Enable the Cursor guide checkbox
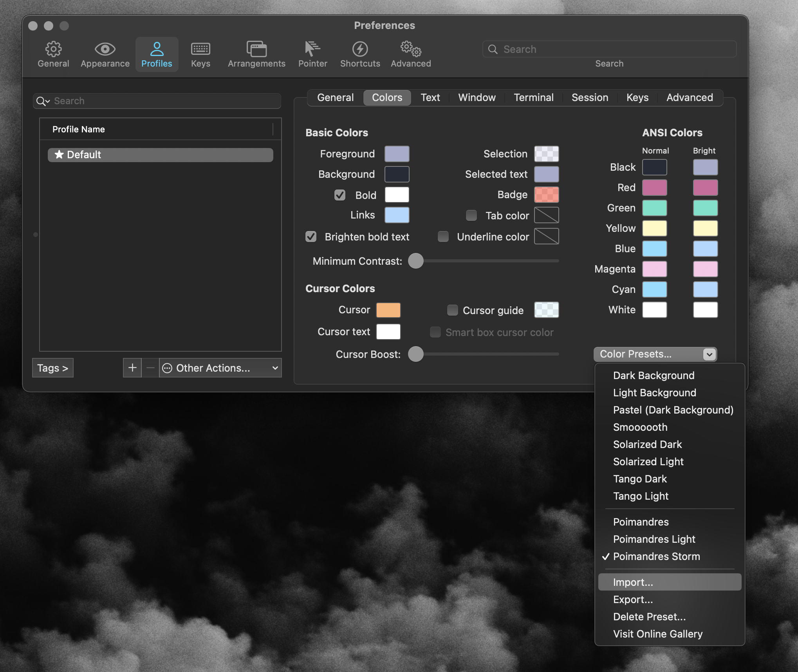This screenshot has width=798, height=672. [x=453, y=310]
